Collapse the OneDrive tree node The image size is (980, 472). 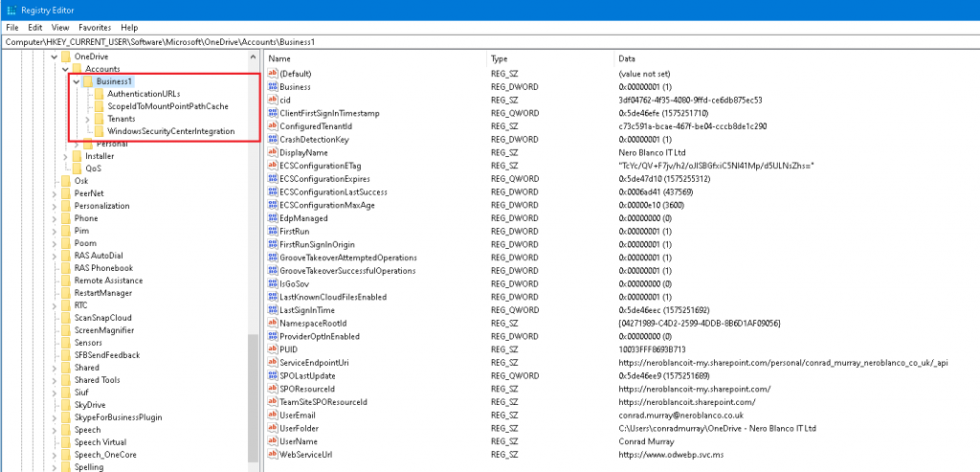[54, 56]
